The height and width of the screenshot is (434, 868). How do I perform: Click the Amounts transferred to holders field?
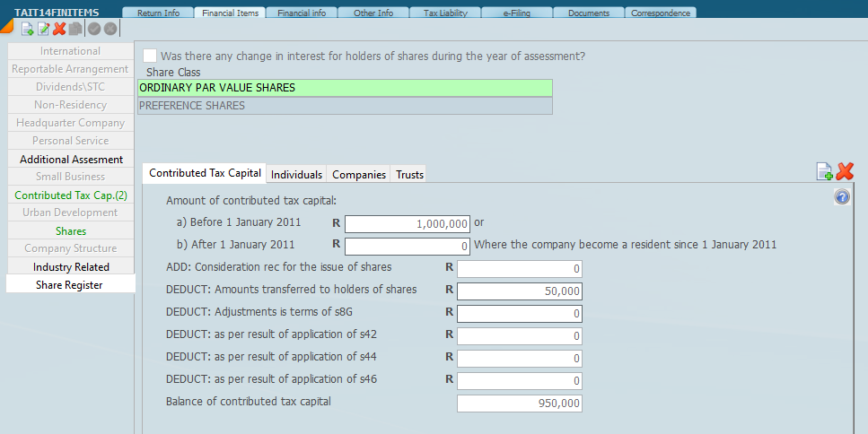pyautogui.click(x=519, y=291)
